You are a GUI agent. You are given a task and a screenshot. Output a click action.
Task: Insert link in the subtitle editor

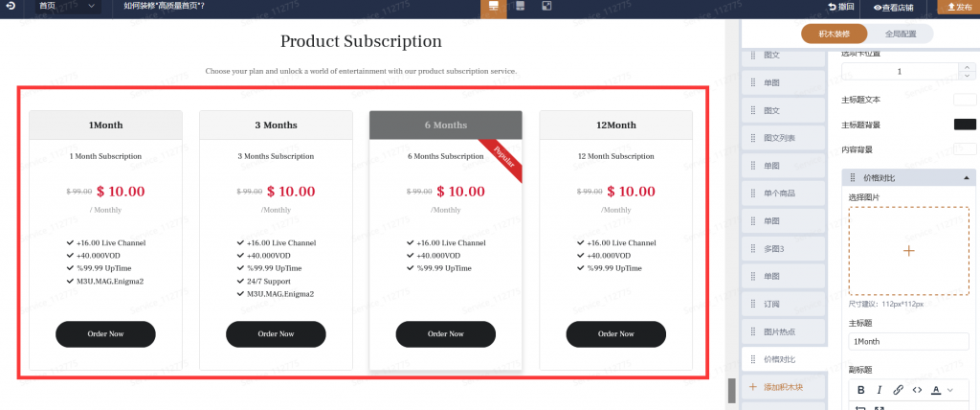pos(898,390)
